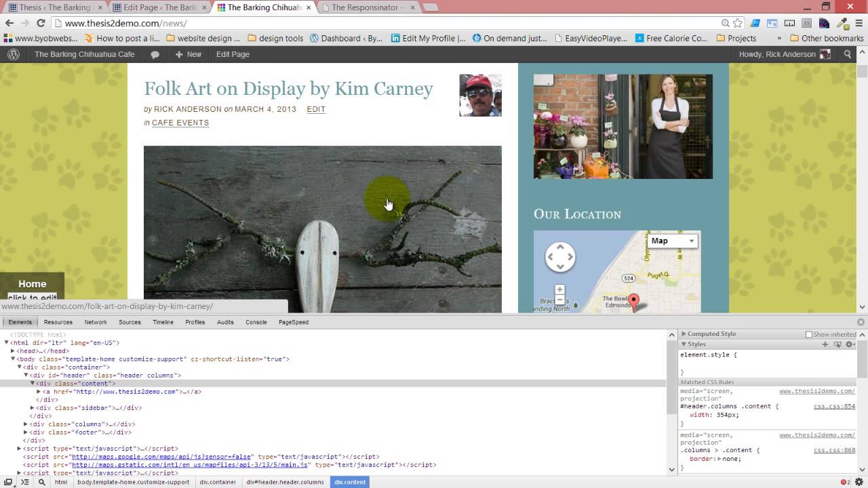
Task: Select body.template-home breadcrumb in DevTools
Action: pos(133,482)
